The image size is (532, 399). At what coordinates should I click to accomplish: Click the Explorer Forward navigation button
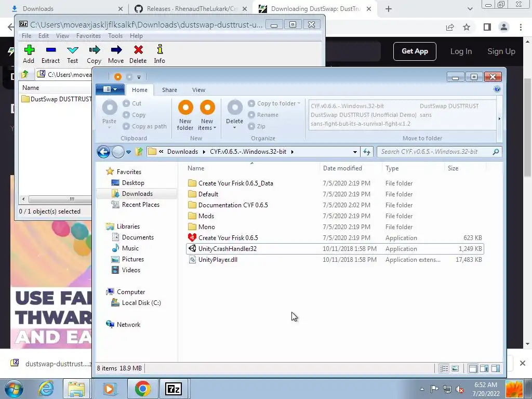click(x=118, y=152)
